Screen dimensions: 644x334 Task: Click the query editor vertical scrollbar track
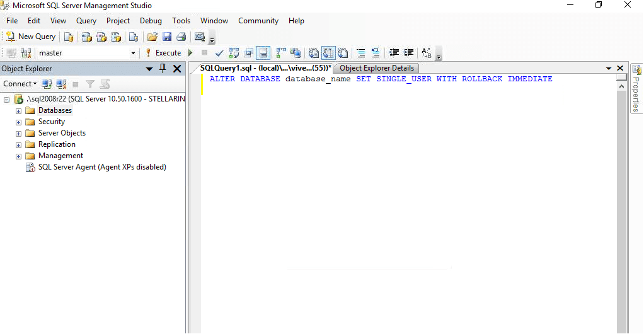621,205
